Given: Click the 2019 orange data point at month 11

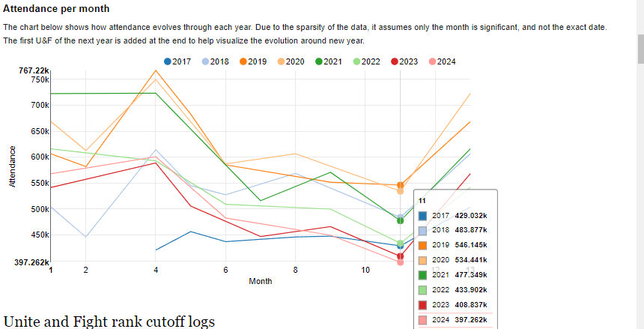Looking at the screenshot, I should (x=401, y=185).
